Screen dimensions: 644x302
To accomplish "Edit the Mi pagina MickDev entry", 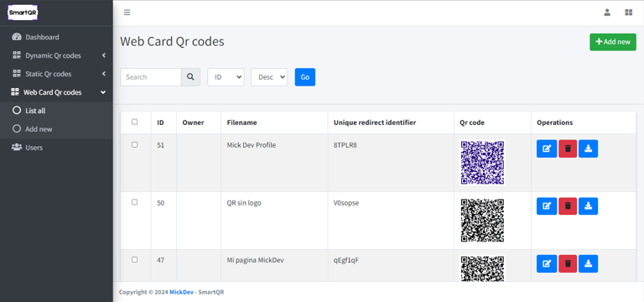I will [547, 263].
